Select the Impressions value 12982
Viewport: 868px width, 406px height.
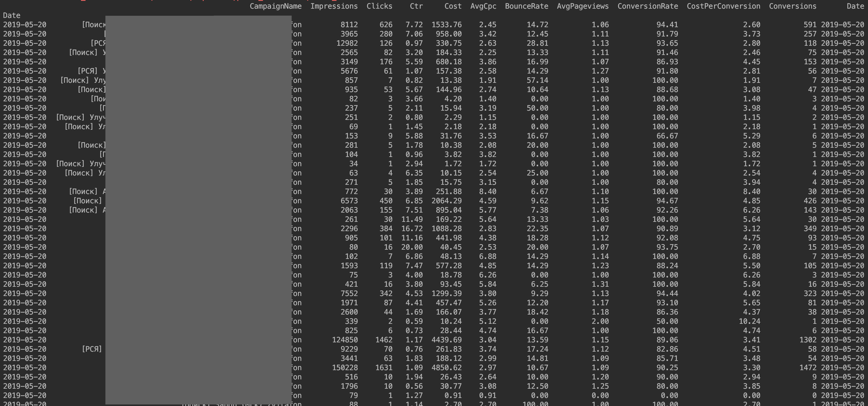point(347,43)
